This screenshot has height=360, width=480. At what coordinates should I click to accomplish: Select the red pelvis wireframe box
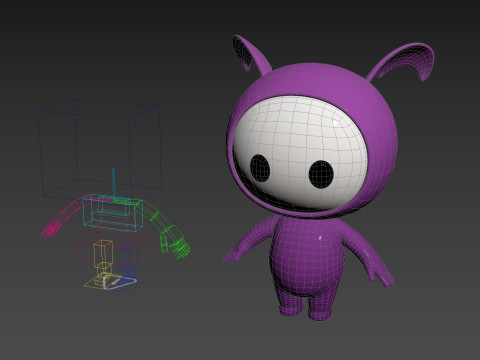pyautogui.click(x=112, y=246)
